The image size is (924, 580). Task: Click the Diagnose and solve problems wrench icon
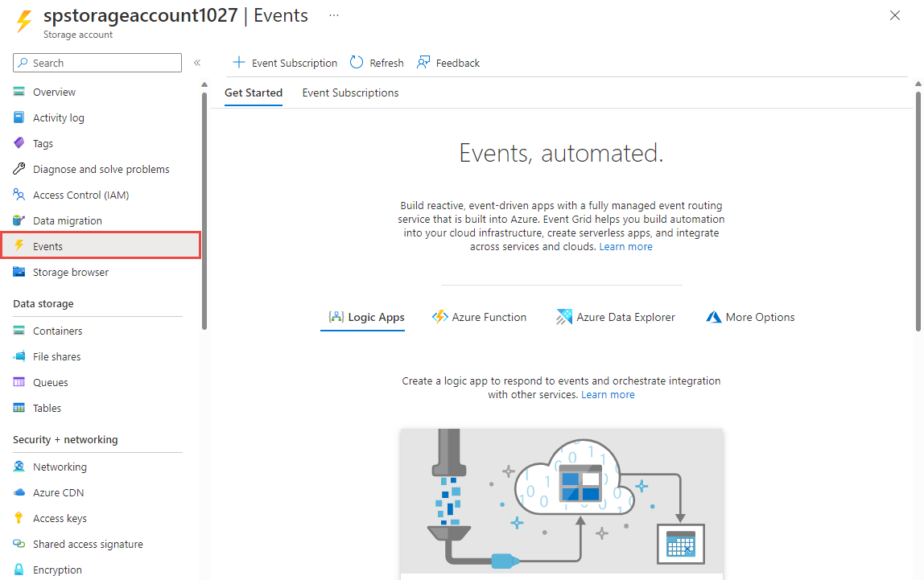pos(19,169)
